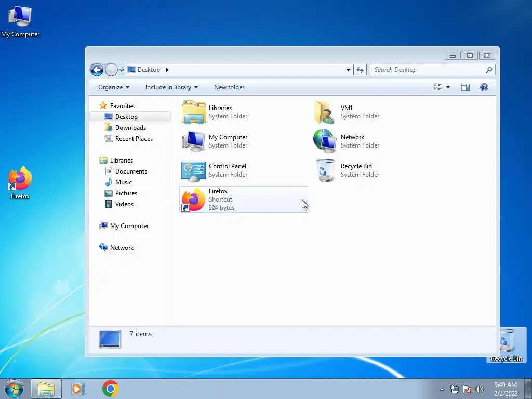Expand the address bar history dropdown

tap(348, 70)
